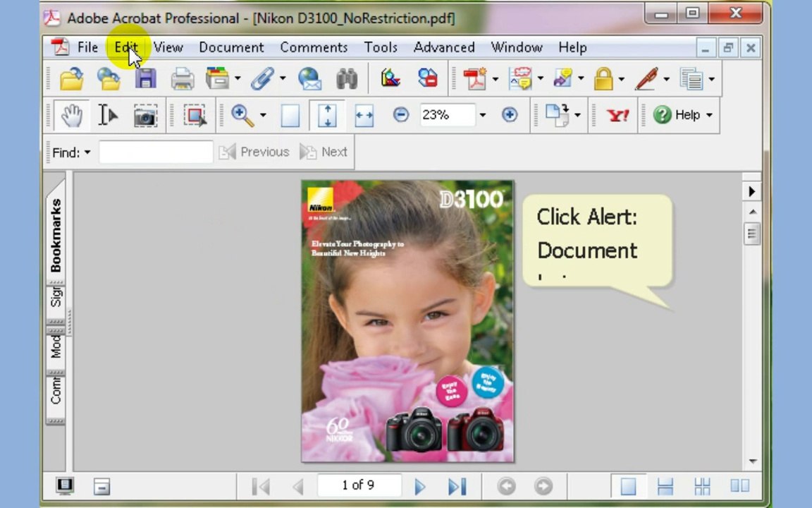Image resolution: width=812 pixels, height=508 pixels.
Task: Open Search with the binoculars icon
Action: click(x=347, y=79)
